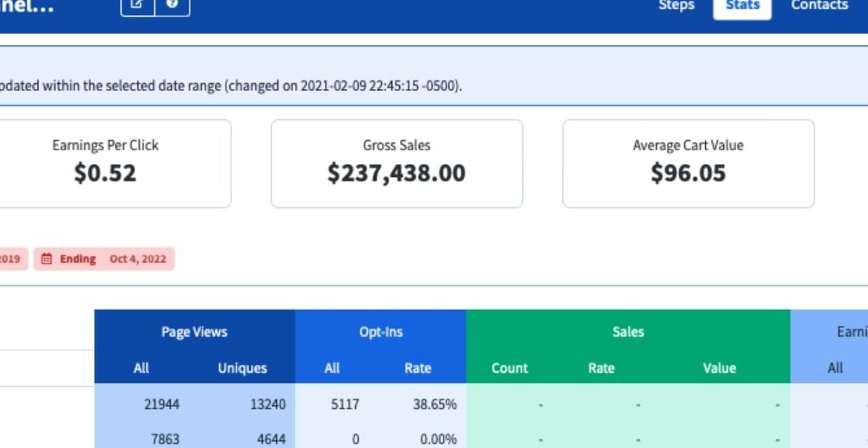This screenshot has width=868, height=448.
Task: Open the Contacts tab
Action: coord(819,5)
